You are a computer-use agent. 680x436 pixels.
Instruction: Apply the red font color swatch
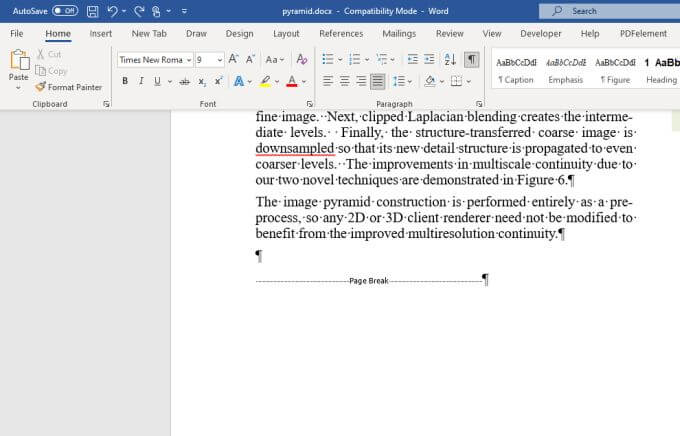tap(291, 81)
